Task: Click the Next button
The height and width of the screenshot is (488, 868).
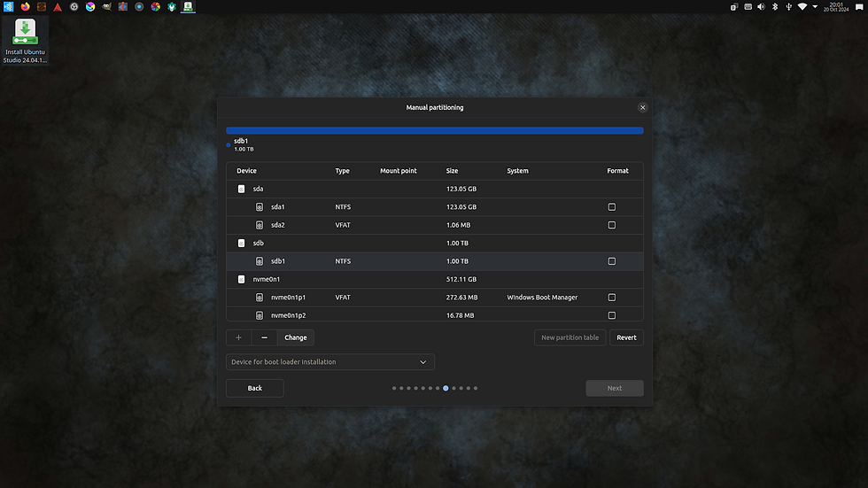Action: tap(615, 389)
